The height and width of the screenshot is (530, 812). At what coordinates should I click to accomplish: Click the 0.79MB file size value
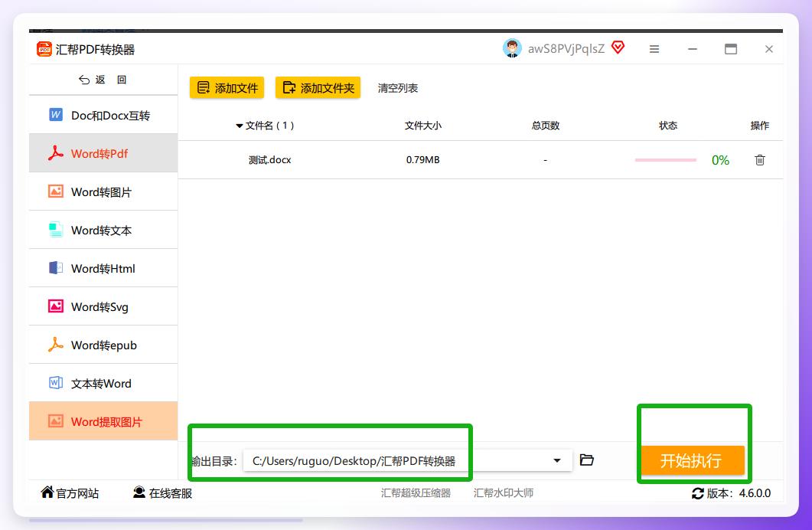pyautogui.click(x=423, y=159)
